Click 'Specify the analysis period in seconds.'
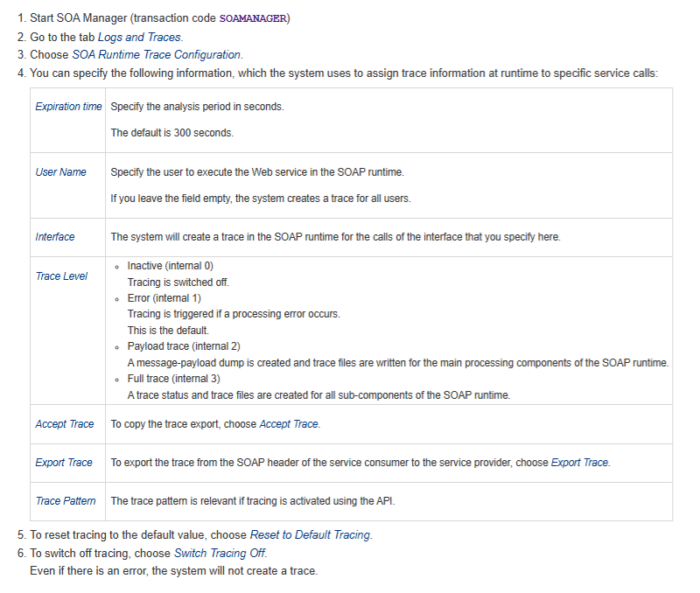Screen dimensions: 700x593 (197, 107)
